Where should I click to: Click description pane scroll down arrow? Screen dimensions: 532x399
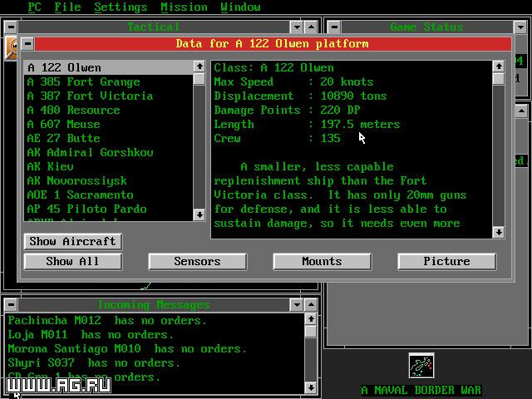[x=499, y=233]
